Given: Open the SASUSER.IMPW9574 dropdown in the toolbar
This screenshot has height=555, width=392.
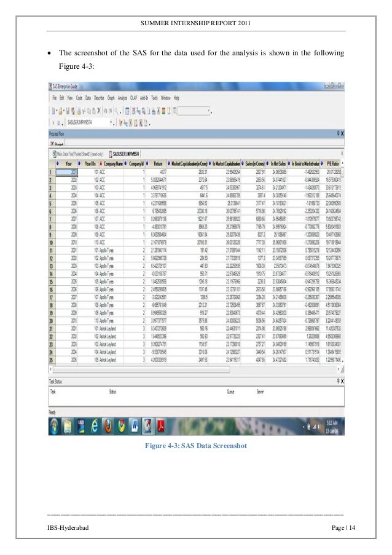Looking at the screenshot, I should [x=112, y=123].
